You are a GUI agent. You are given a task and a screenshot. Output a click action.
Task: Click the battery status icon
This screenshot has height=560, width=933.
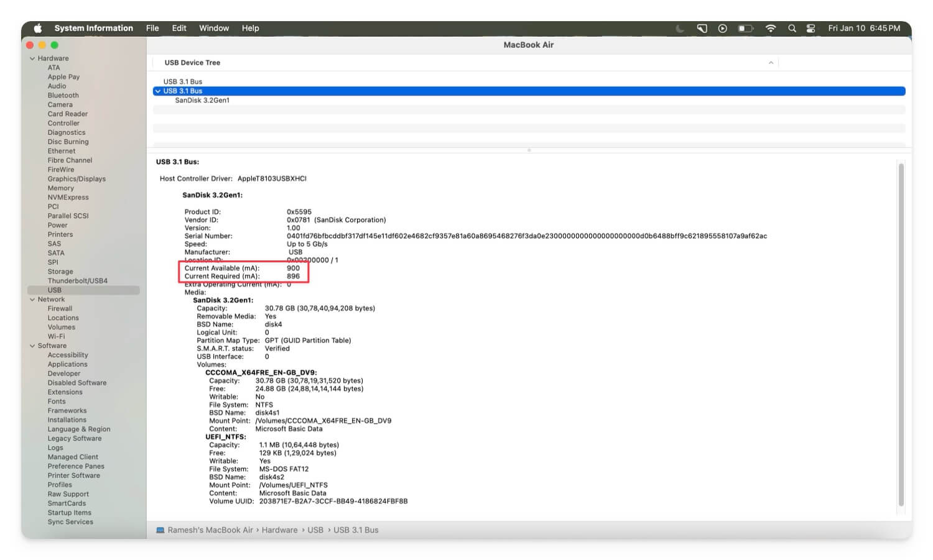744,28
